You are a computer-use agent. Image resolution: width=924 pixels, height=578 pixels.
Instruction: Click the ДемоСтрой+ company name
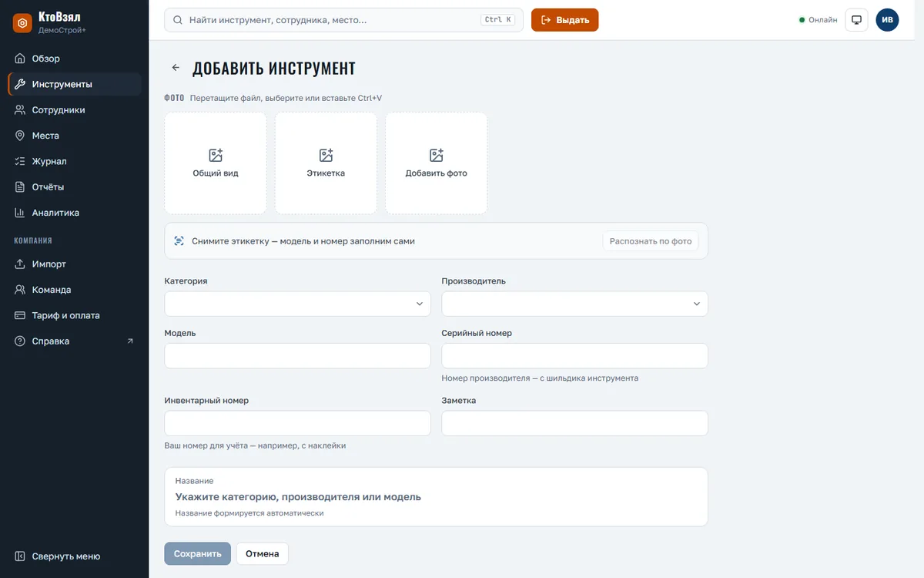(x=62, y=30)
